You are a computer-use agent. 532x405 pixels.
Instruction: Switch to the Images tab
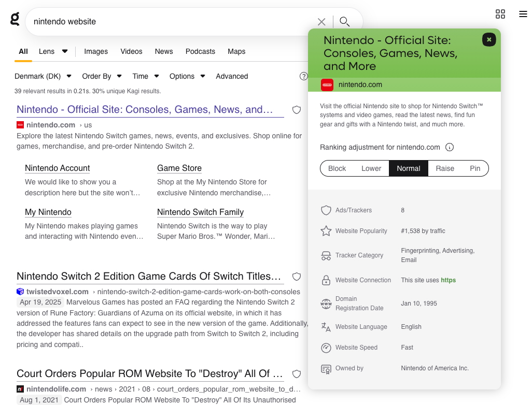(x=95, y=51)
